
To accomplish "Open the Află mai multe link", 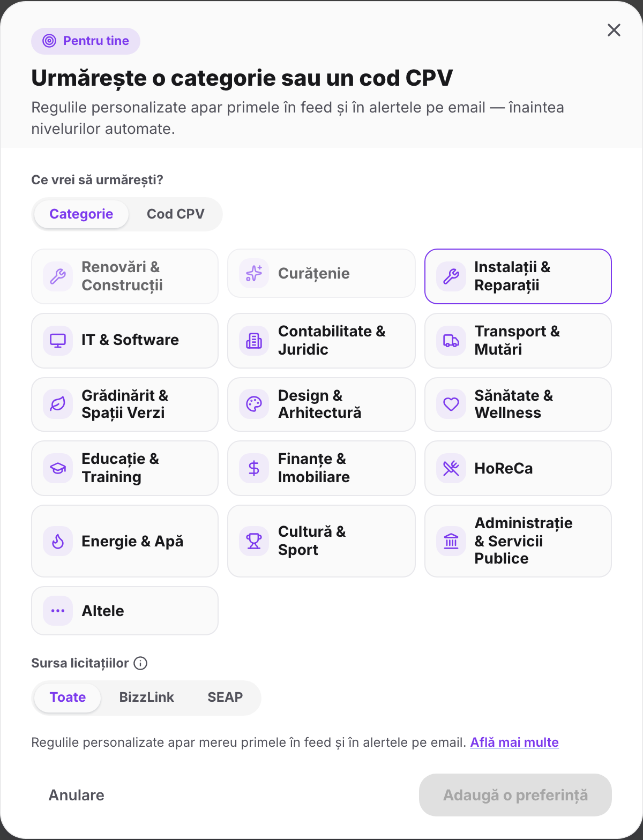I will 514,742.
